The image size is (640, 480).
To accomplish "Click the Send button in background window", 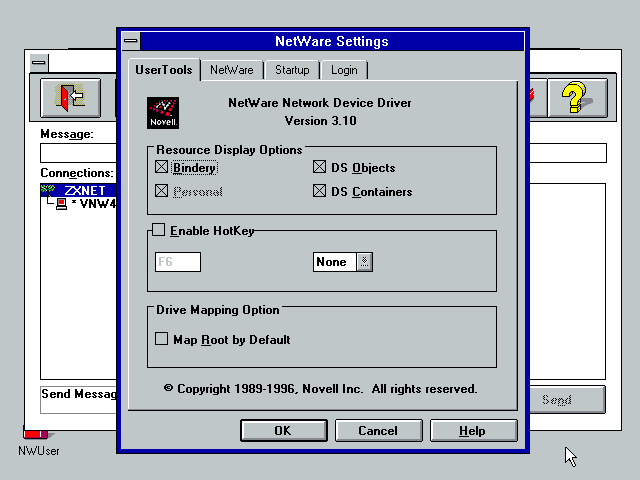I will (567, 400).
